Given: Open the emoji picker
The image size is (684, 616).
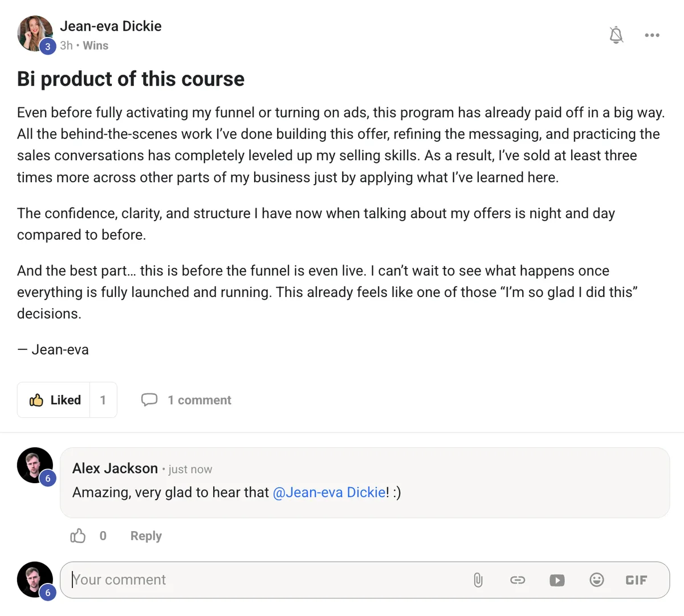Looking at the screenshot, I should point(597,580).
